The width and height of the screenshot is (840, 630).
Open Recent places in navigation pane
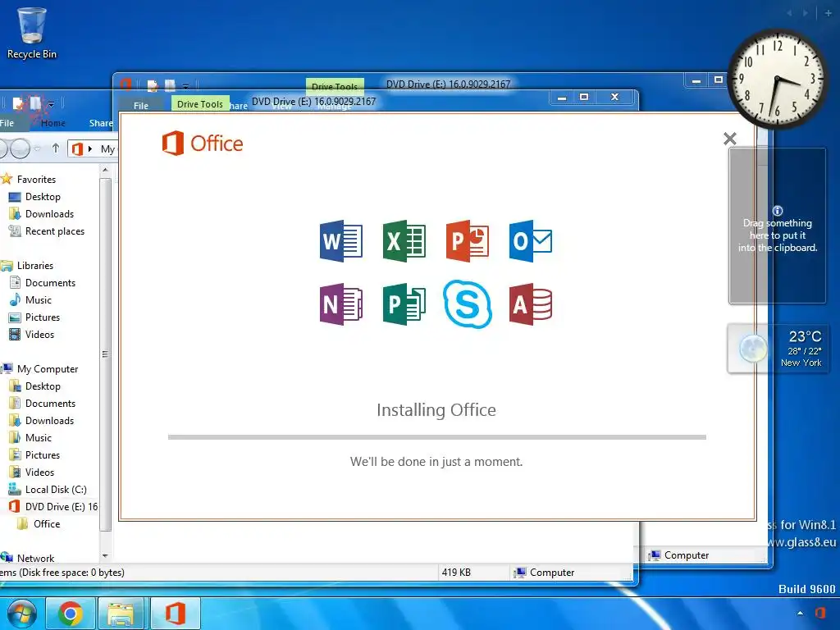click(47, 231)
